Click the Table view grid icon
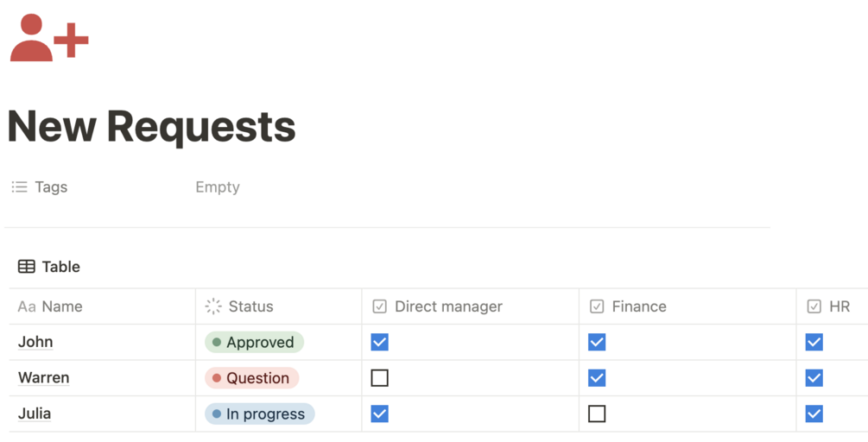This screenshot has height=442, width=868. pos(27,267)
